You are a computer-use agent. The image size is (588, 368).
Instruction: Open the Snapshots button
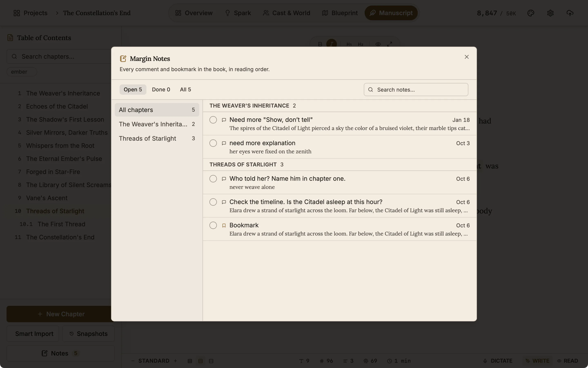coord(88,334)
